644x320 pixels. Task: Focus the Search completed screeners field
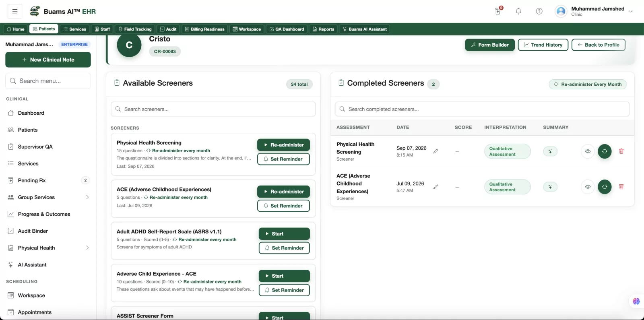click(482, 109)
